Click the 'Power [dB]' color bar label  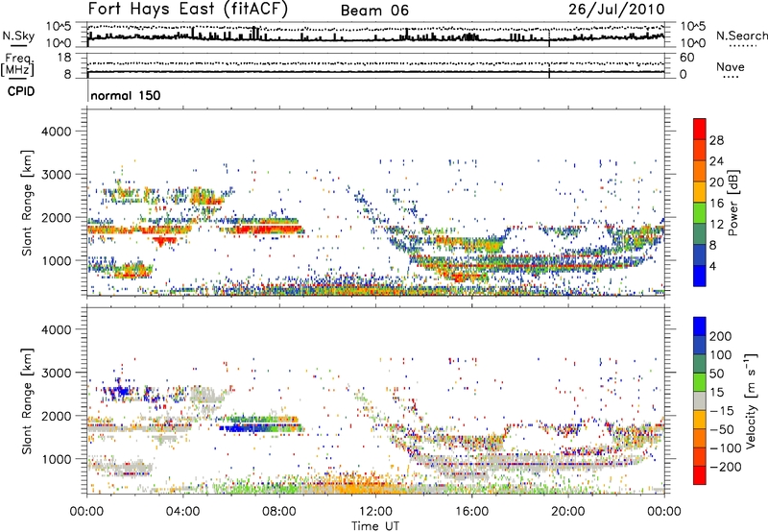[x=732, y=203]
